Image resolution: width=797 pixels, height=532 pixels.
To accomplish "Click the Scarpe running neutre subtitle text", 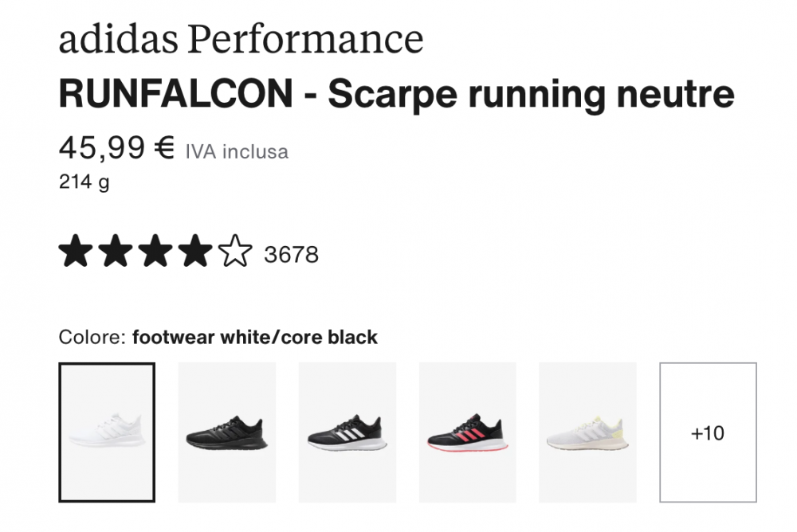I will 531,96.
